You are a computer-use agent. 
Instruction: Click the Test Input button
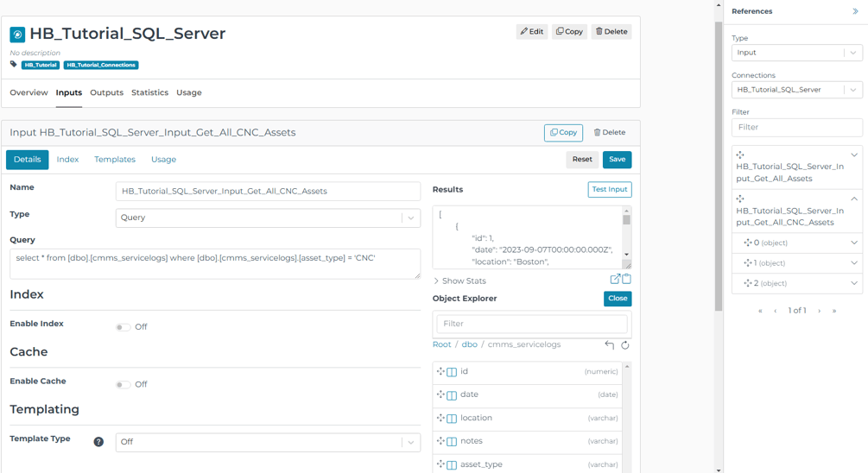[609, 190]
